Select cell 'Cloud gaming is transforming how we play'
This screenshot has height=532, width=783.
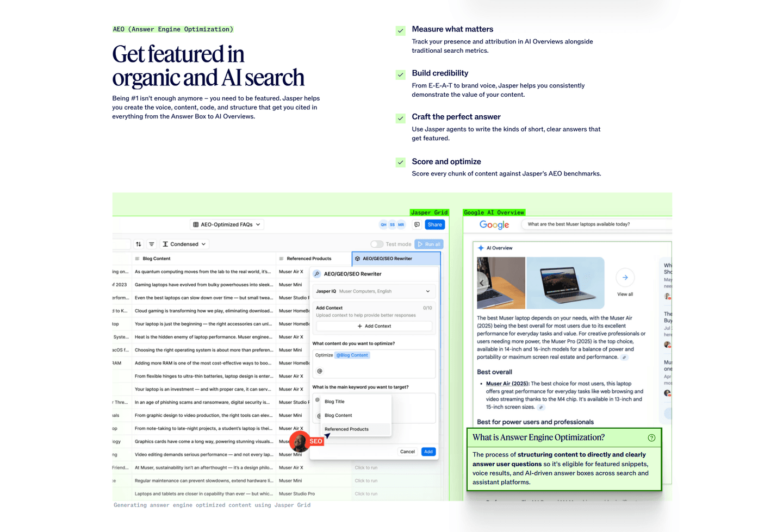click(x=204, y=311)
